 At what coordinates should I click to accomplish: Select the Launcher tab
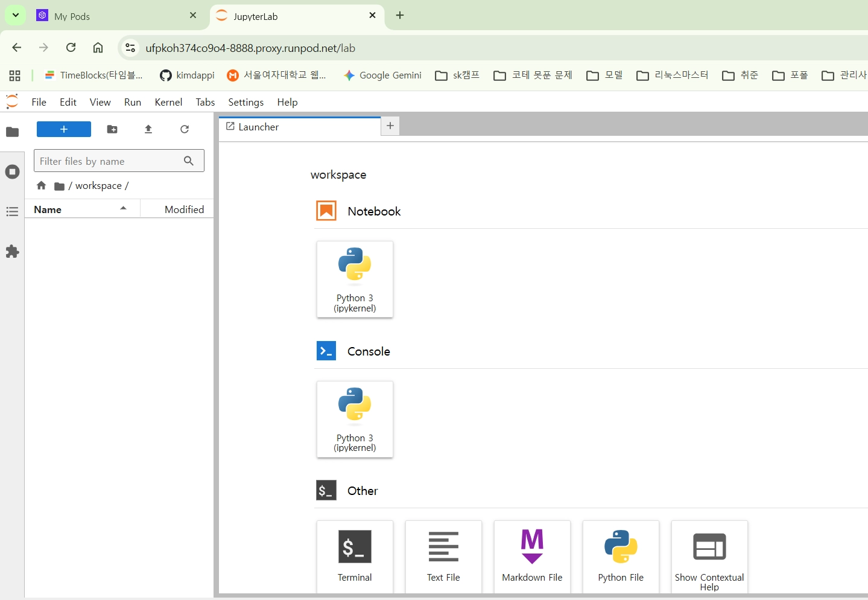300,127
